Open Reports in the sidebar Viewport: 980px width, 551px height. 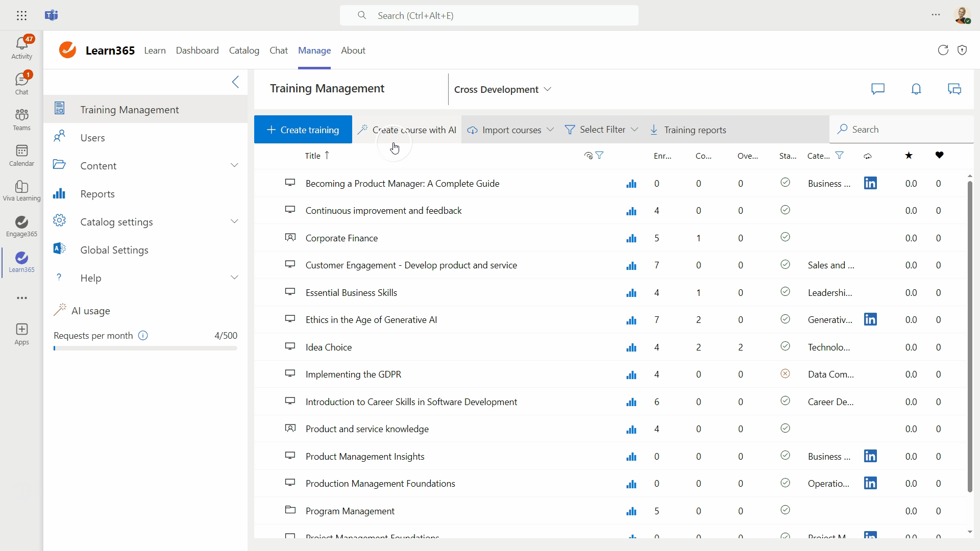click(x=145, y=194)
